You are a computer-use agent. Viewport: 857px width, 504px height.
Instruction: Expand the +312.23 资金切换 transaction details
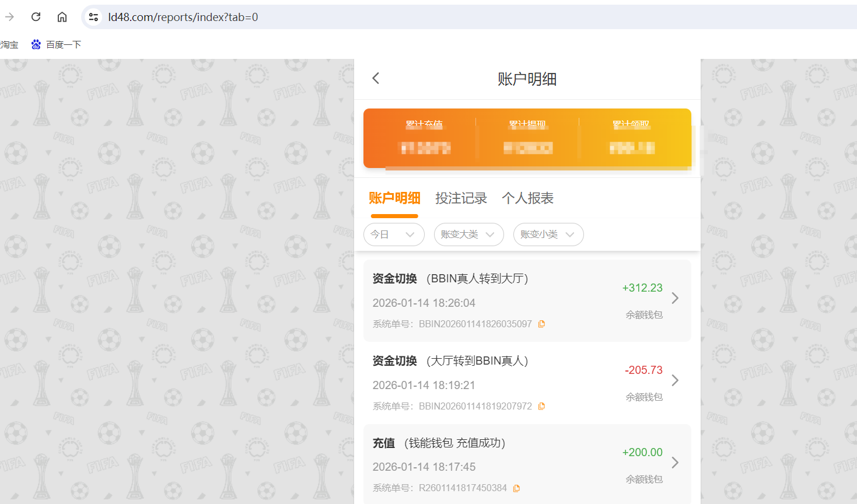(675, 298)
